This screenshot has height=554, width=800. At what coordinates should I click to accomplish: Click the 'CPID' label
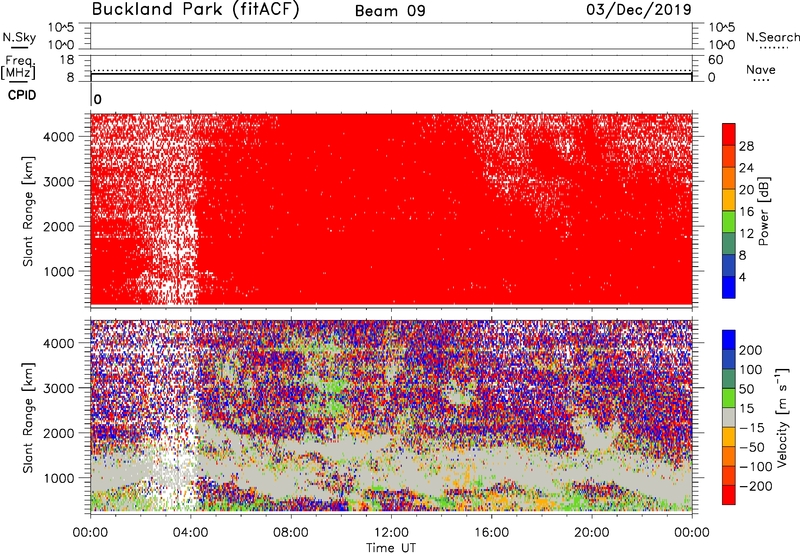pos(22,95)
